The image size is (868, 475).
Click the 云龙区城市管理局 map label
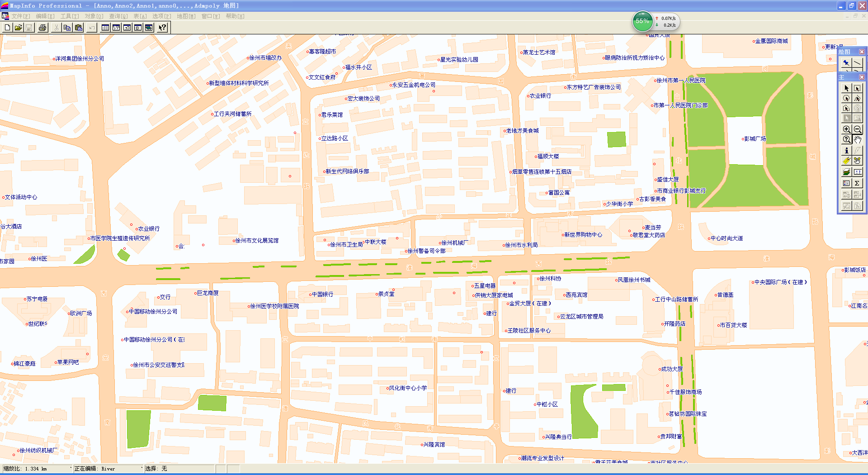tap(581, 317)
